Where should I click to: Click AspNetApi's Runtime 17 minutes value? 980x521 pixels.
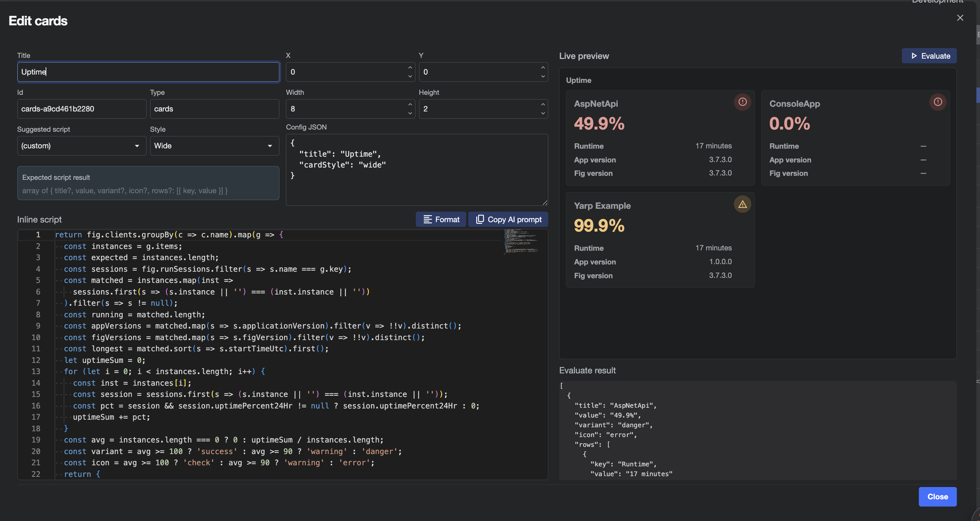coord(713,146)
